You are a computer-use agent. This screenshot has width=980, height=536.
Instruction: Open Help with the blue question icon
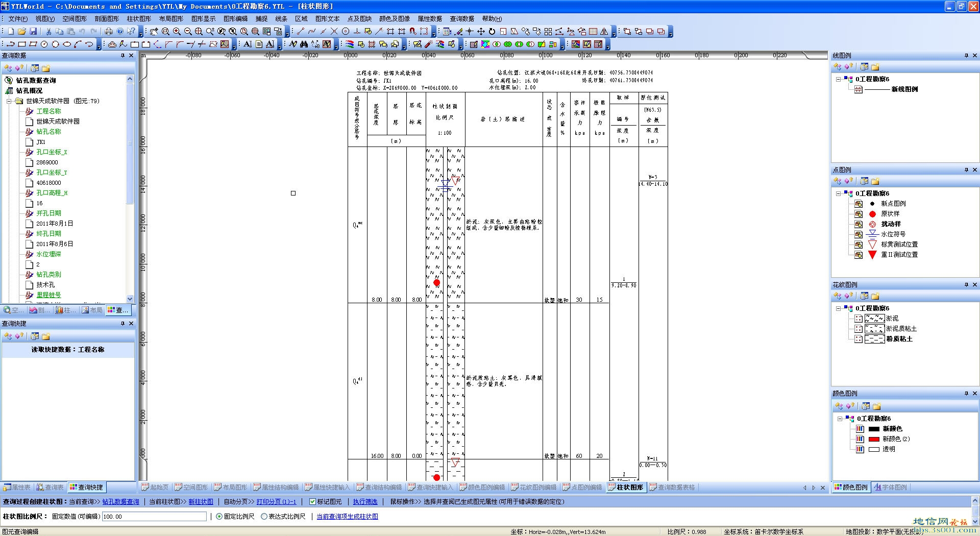120,31
